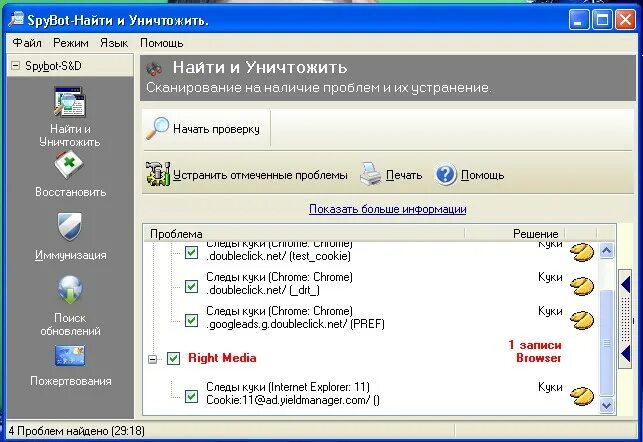The height and width of the screenshot is (442, 643).
Task: Minimize the SpyBot window
Action: (x=579, y=20)
